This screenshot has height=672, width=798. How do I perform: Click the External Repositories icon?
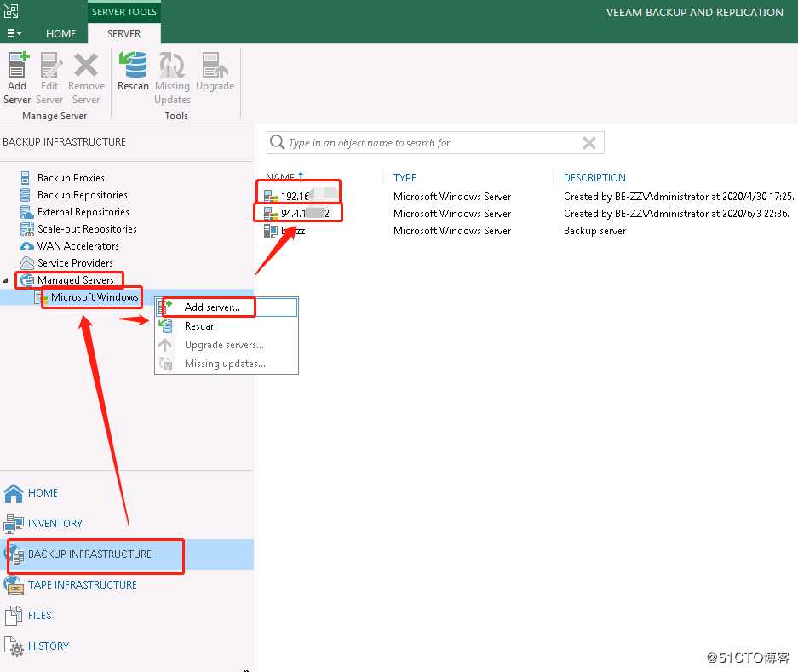coord(26,212)
